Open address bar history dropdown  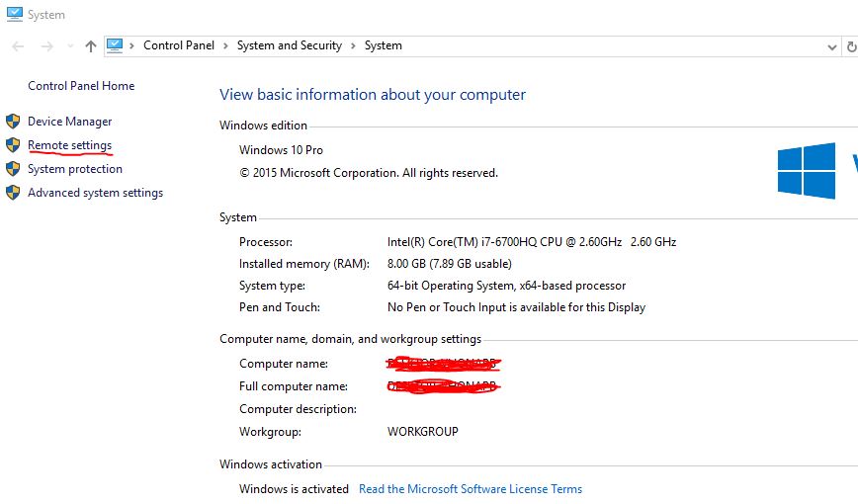point(831,47)
